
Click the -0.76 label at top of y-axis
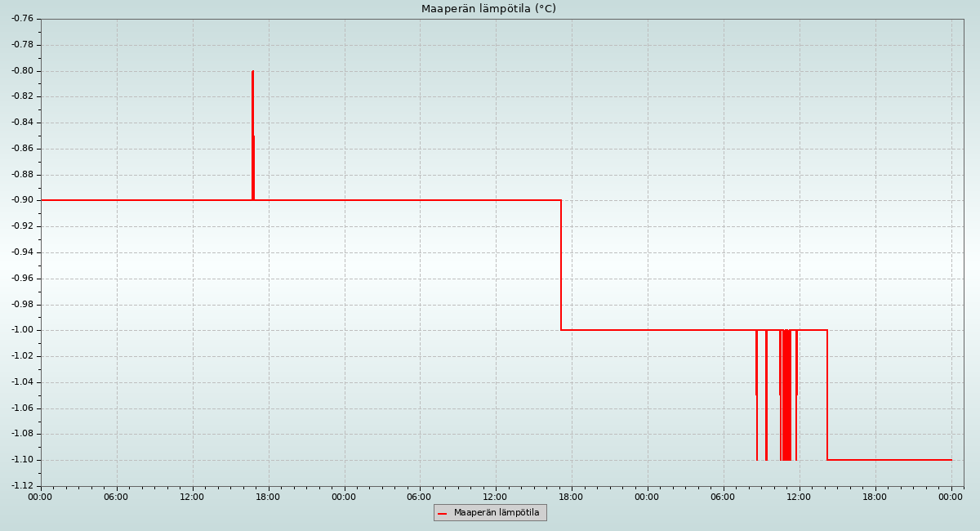tap(22, 19)
